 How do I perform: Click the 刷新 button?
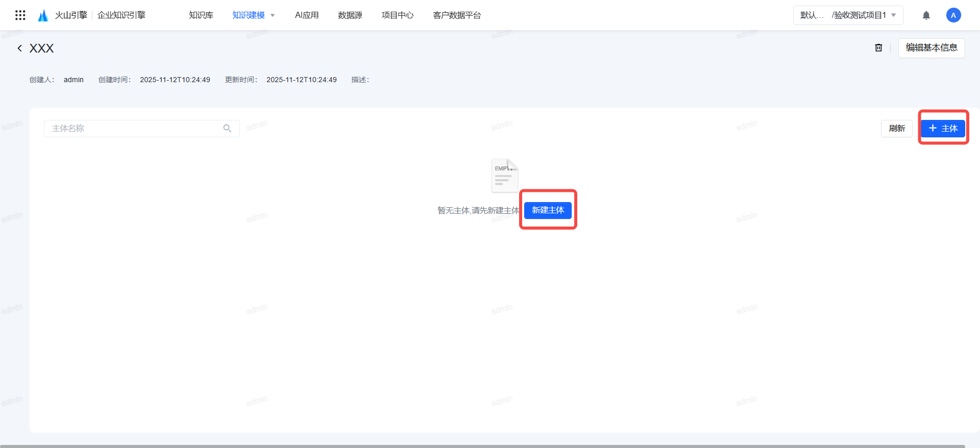click(897, 129)
